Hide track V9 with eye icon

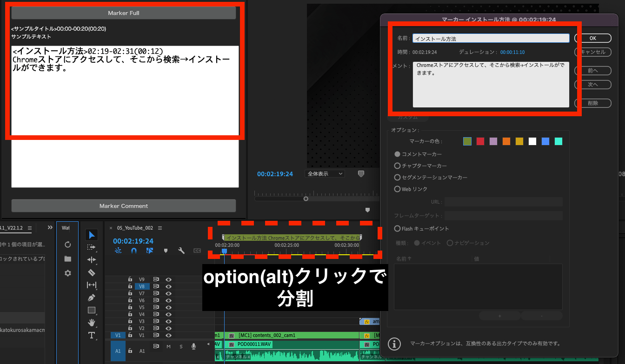pos(169,280)
